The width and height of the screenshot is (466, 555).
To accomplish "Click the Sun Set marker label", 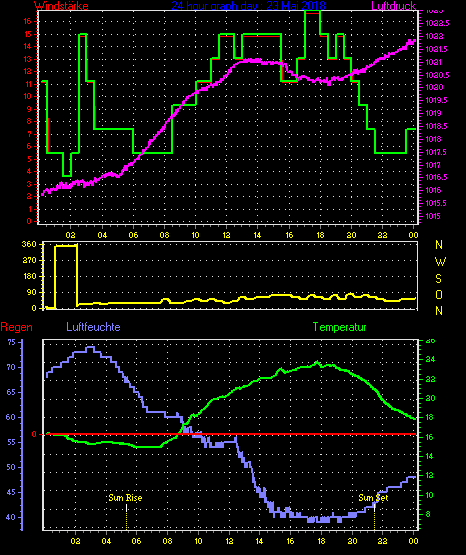I will pyautogui.click(x=373, y=498).
